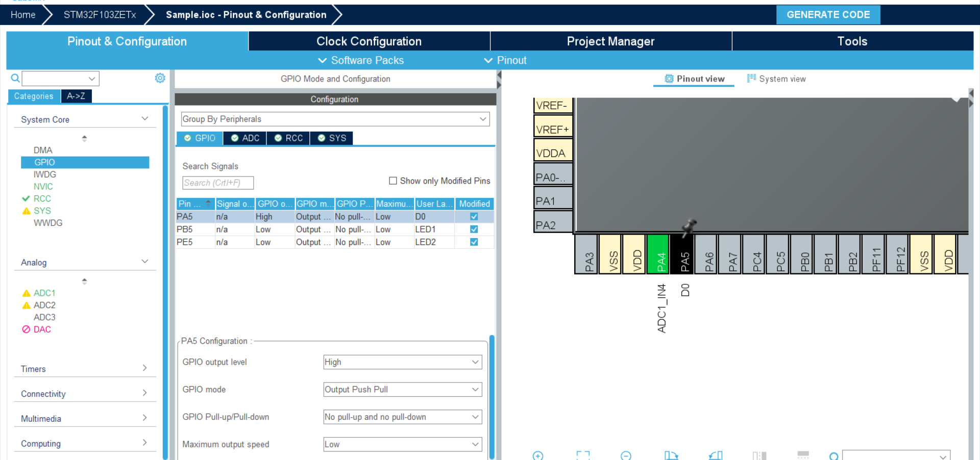This screenshot has height=460, width=980.
Task: Toggle Show only Modified Pins
Action: point(393,181)
